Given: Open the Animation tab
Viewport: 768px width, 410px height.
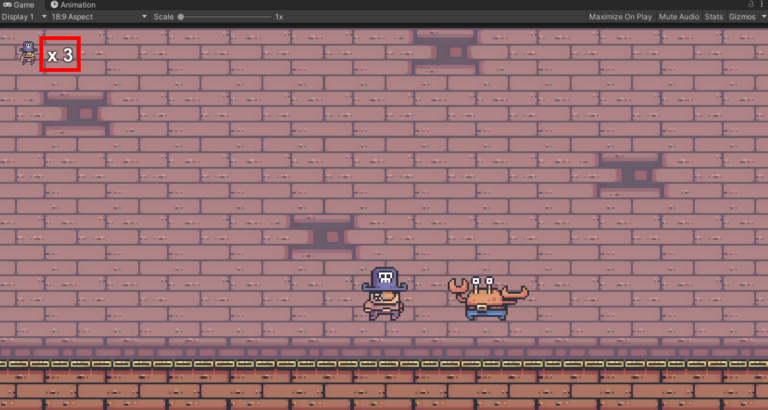Looking at the screenshot, I should pyautogui.click(x=73, y=5).
